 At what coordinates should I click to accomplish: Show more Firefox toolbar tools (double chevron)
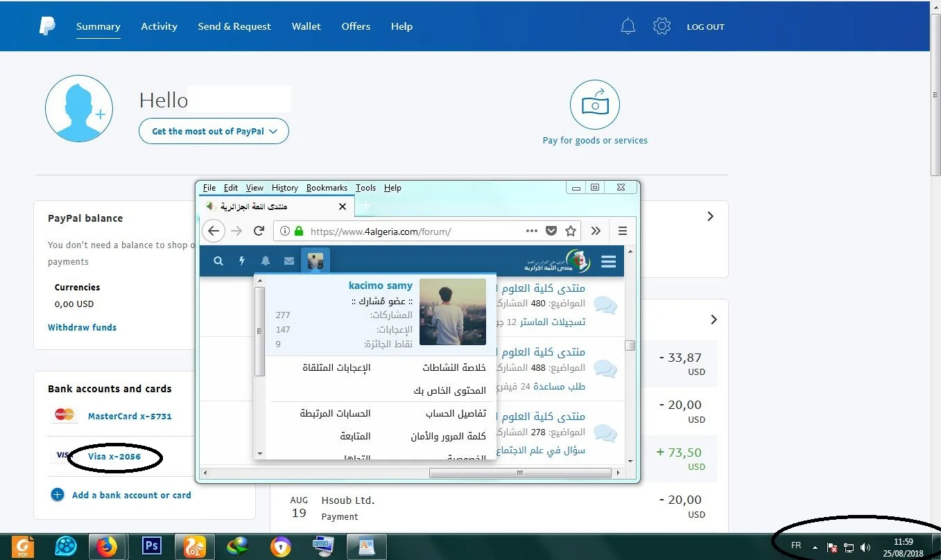pos(596,231)
